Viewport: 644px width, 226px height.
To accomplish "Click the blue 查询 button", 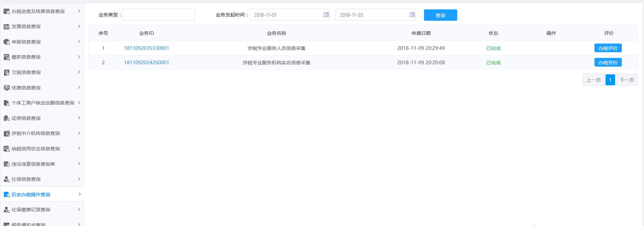I will pos(440,15).
